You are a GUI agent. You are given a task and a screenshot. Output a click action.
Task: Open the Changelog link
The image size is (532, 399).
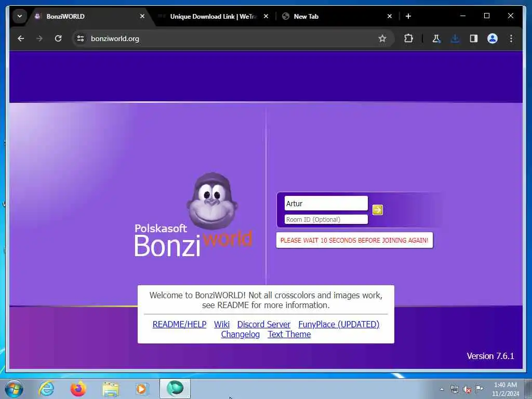(x=241, y=334)
